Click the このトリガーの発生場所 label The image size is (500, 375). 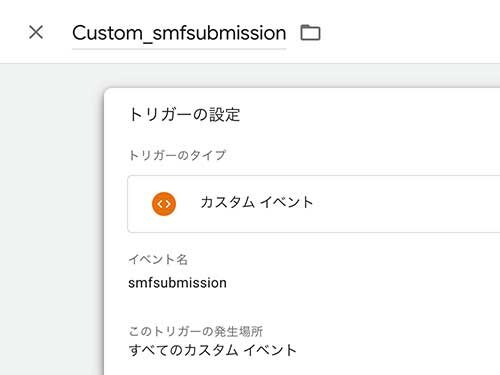coord(196,331)
